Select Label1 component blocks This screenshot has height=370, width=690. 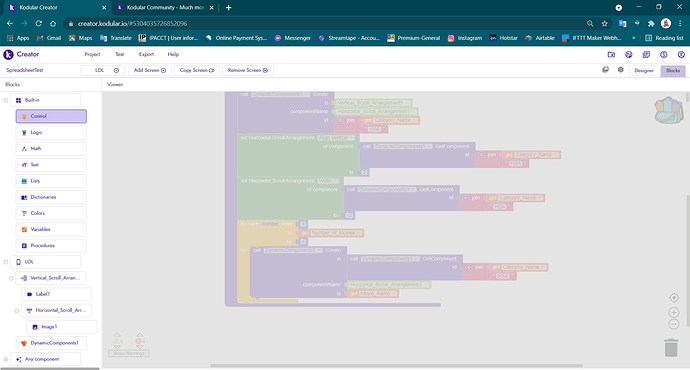[x=56, y=294]
